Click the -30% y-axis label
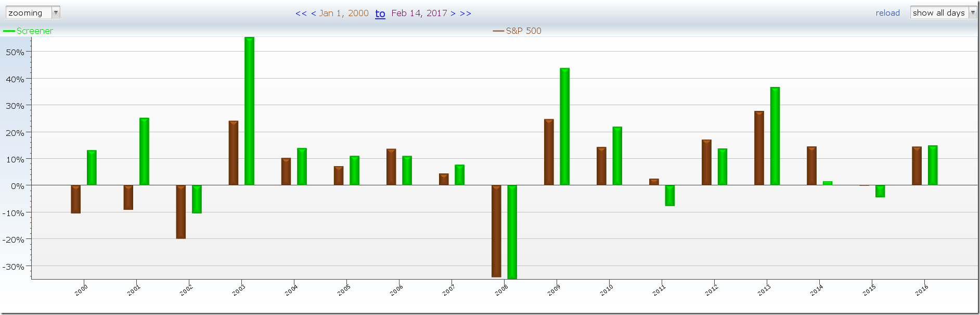This screenshot has width=980, height=315. click(x=13, y=267)
